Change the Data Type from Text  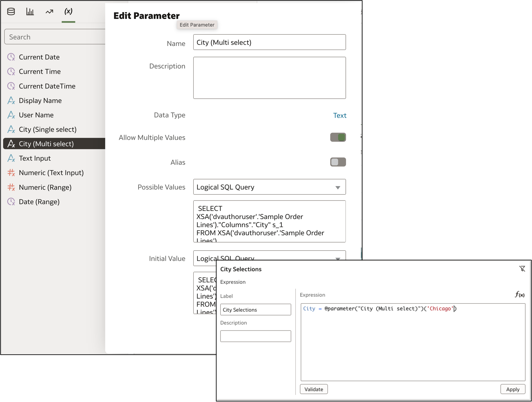coord(340,115)
